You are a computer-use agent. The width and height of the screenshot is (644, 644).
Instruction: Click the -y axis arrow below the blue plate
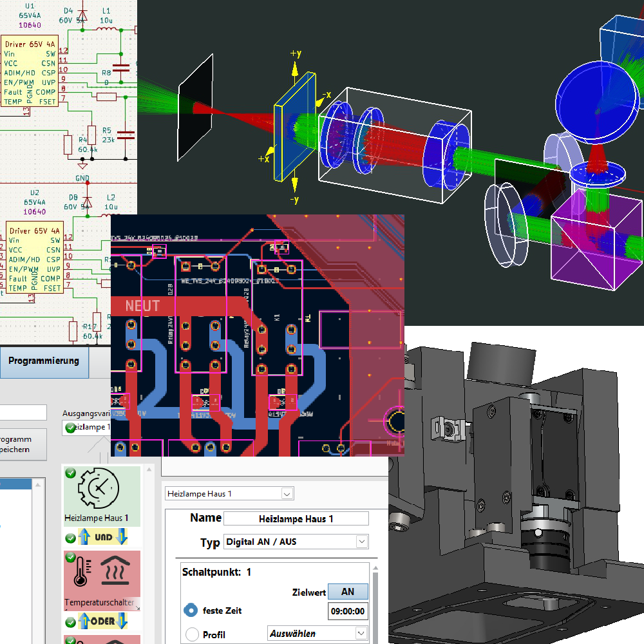point(295,184)
